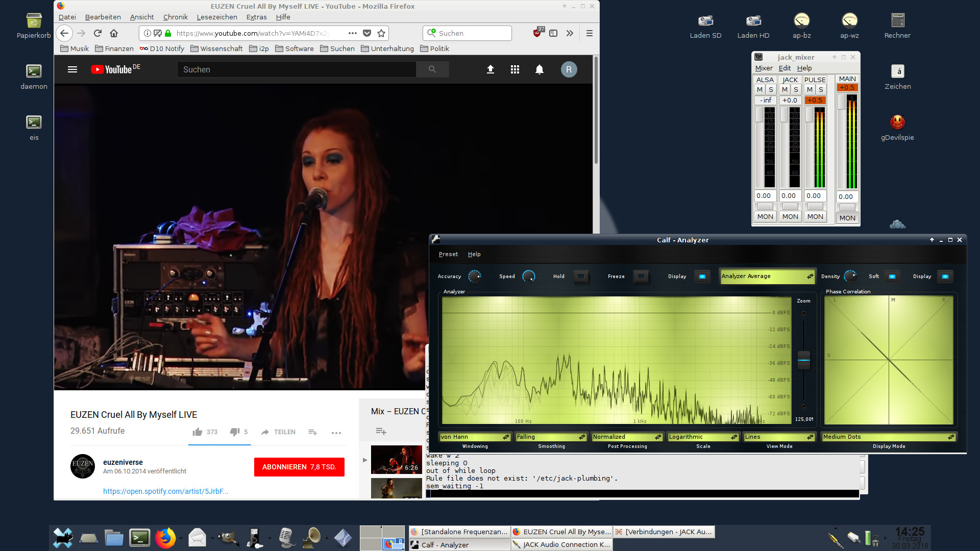Viewport: 980px width, 551px height.
Task: Open the Help menu in Calf Analyzer
Action: 474,254
